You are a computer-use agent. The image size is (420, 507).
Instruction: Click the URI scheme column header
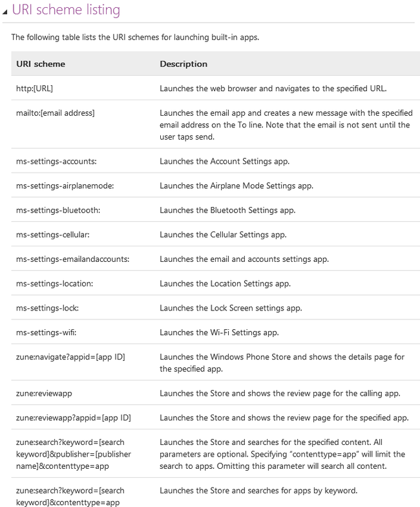tap(41, 64)
